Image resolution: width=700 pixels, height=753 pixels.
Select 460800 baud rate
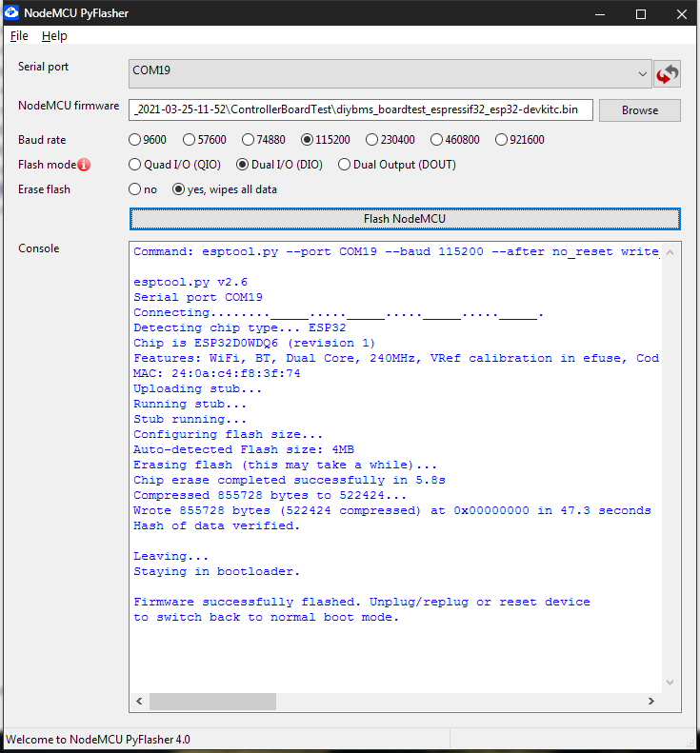tap(455, 140)
